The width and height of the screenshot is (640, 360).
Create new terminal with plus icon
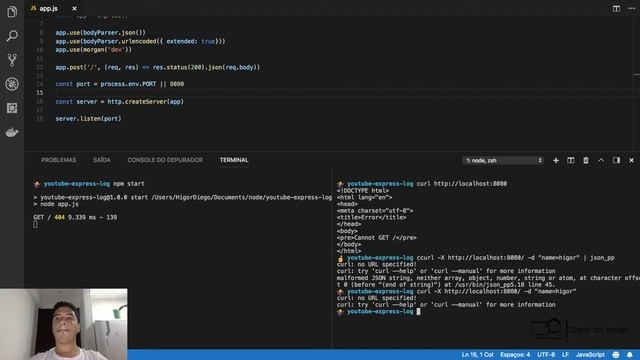(x=556, y=160)
